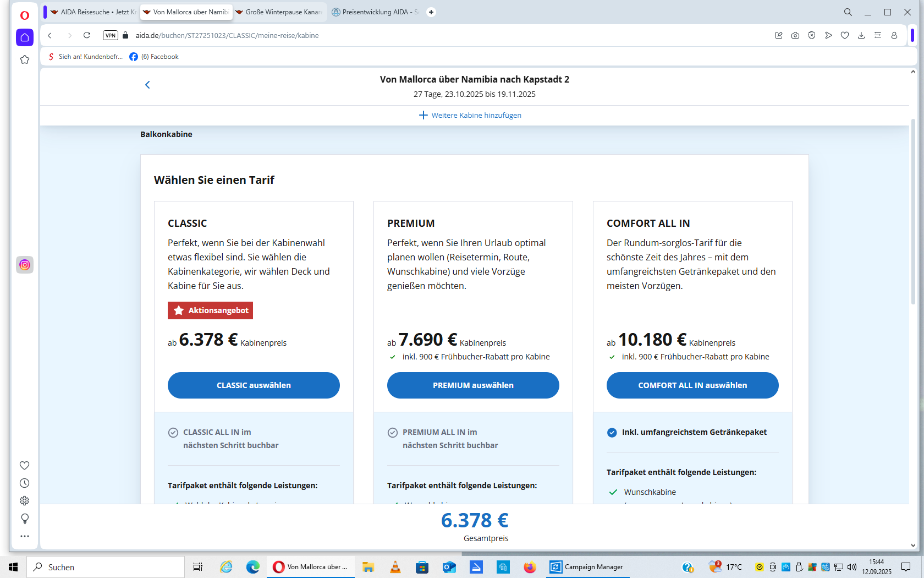This screenshot has height=578, width=924.
Task: Click the Inkl. umfangreichstem Getränkepaket check circle
Action: [612, 433]
